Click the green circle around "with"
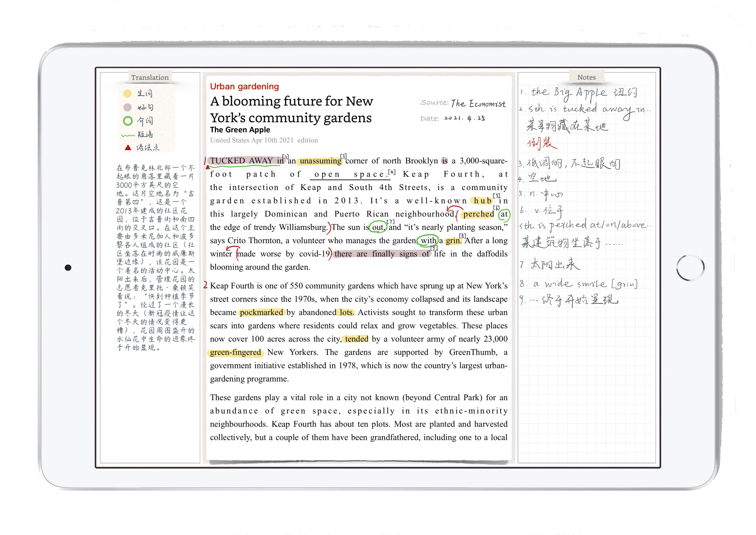The height and width of the screenshot is (535, 756). (x=428, y=241)
